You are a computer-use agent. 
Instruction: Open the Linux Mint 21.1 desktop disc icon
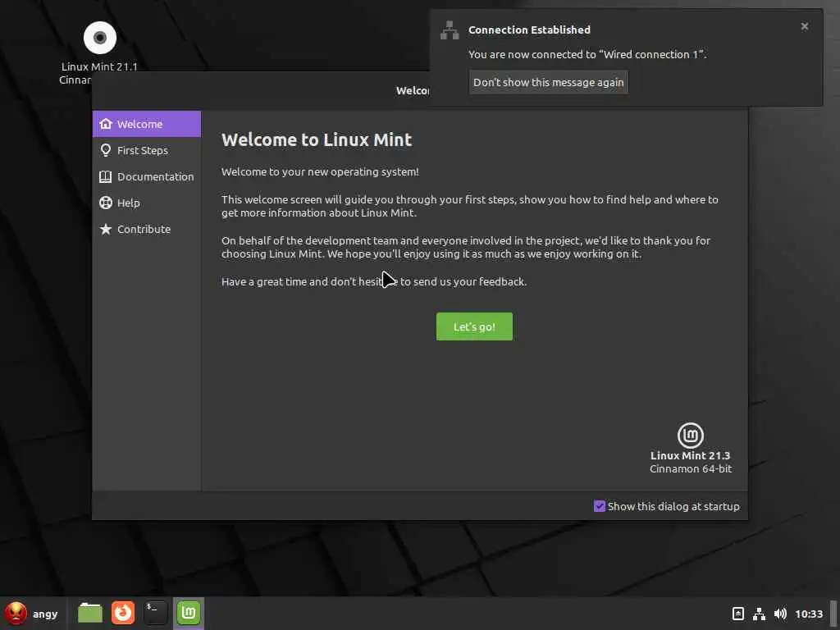[x=99, y=38]
